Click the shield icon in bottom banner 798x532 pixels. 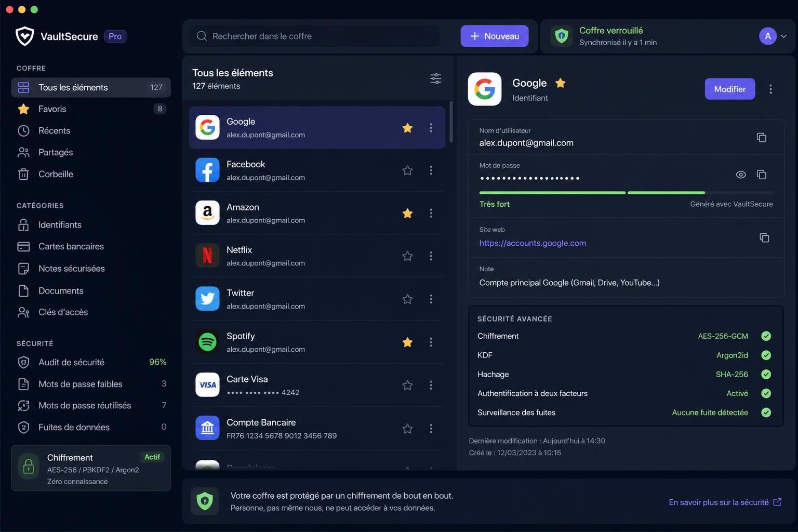(205, 501)
